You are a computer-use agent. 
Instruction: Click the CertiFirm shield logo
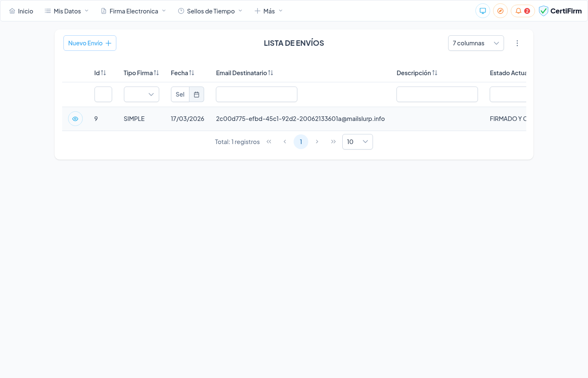tap(543, 11)
